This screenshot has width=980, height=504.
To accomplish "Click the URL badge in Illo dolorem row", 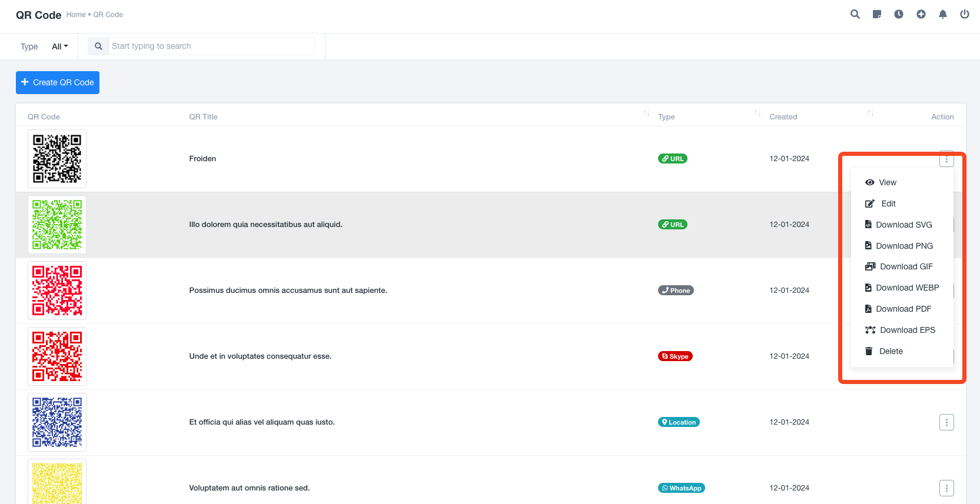I will click(x=673, y=225).
